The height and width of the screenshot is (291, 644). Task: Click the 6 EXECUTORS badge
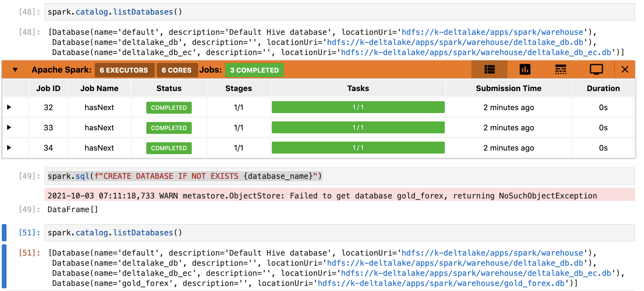coord(124,70)
